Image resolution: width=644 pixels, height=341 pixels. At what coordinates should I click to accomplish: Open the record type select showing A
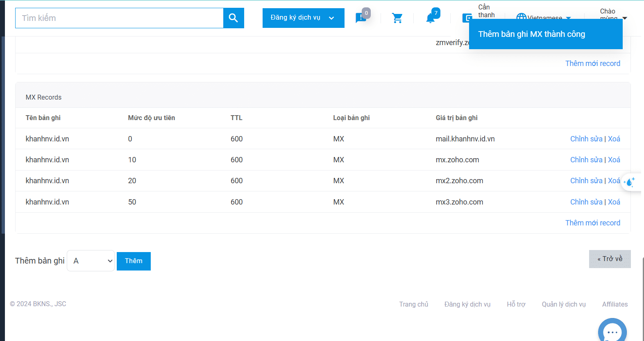coord(91,261)
